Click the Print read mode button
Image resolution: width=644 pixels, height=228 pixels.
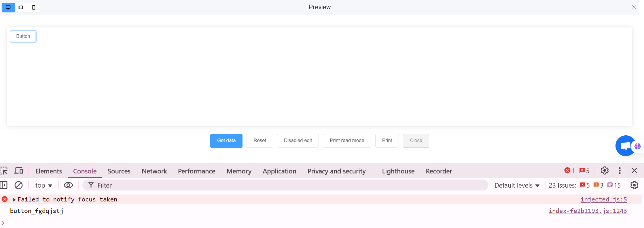click(347, 141)
